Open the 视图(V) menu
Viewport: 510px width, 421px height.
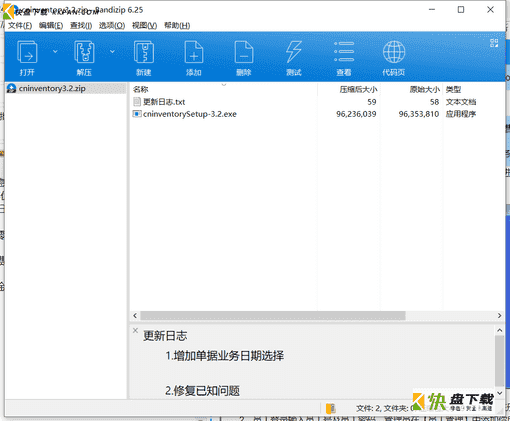[x=144, y=26]
